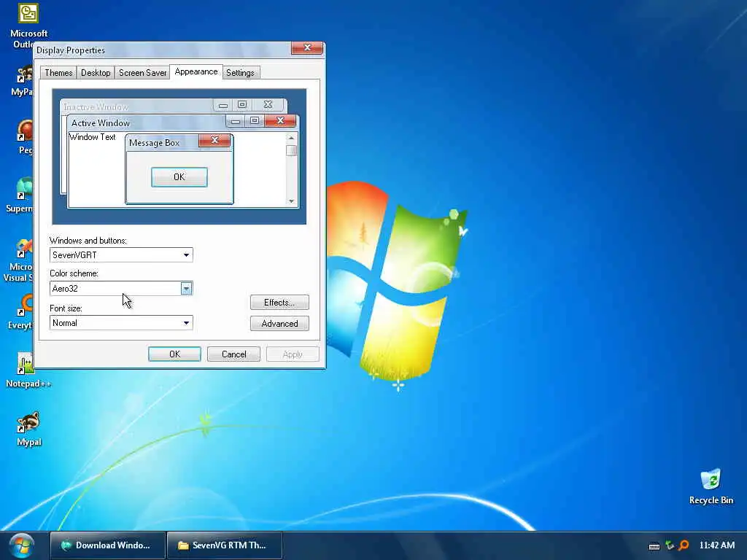Cancel the Display Properties dialog

tap(234, 354)
